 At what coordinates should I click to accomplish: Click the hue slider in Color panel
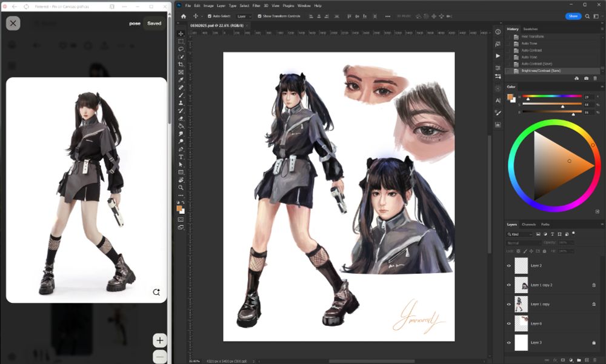tap(551, 96)
